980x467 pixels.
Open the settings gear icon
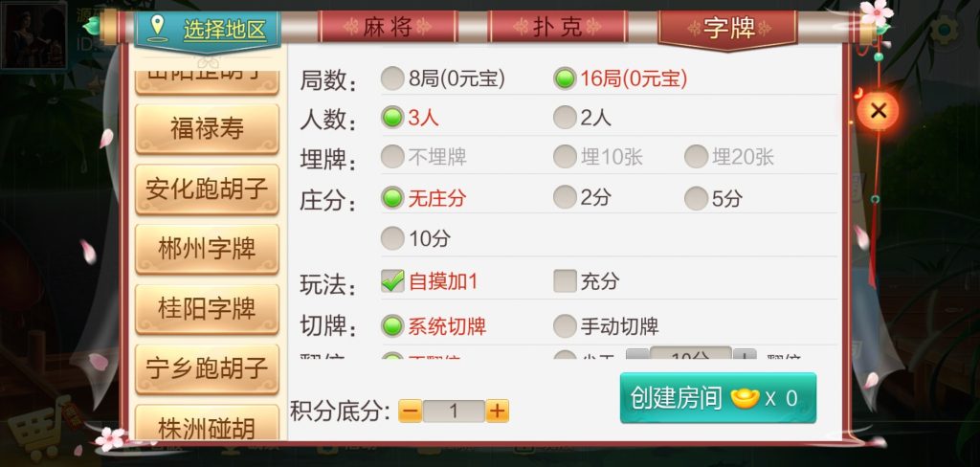944,30
